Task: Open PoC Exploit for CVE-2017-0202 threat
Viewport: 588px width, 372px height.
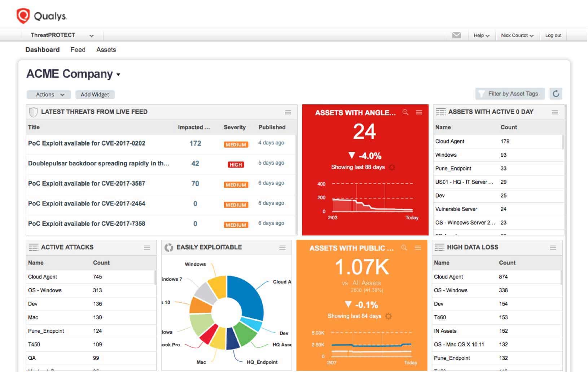Action: click(x=87, y=143)
